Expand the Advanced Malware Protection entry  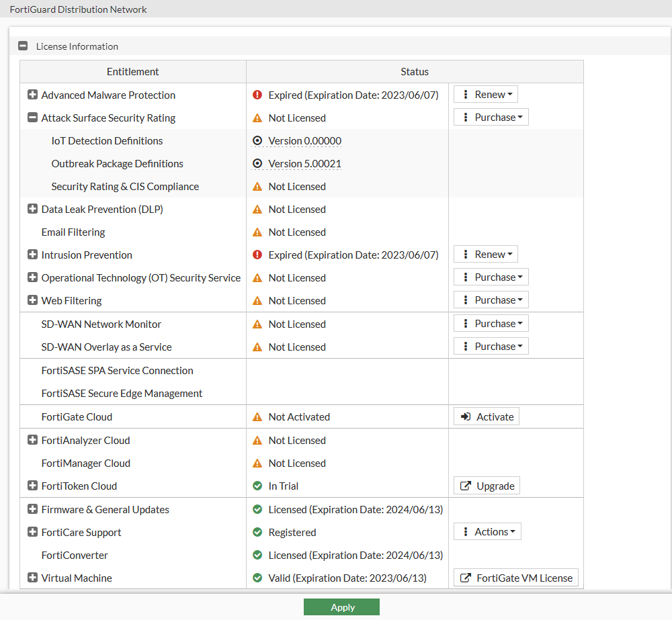pyautogui.click(x=32, y=95)
